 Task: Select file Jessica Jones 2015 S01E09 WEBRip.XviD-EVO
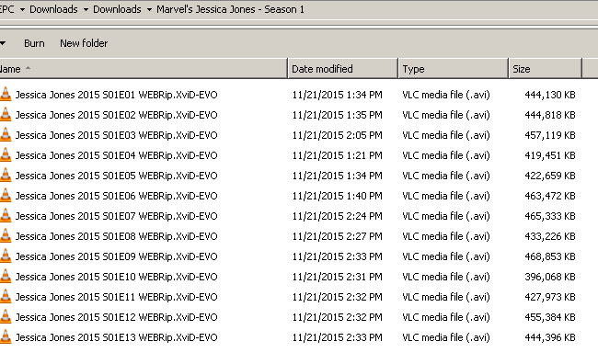116,256
